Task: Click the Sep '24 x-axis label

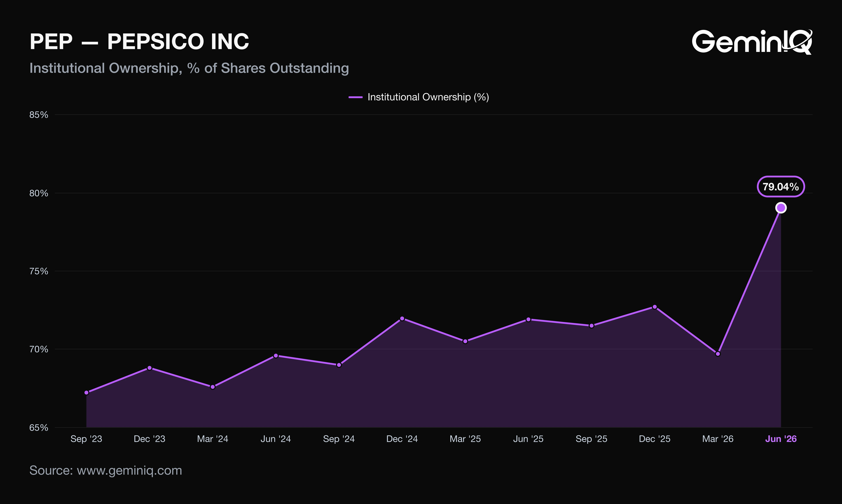Action: click(339, 439)
